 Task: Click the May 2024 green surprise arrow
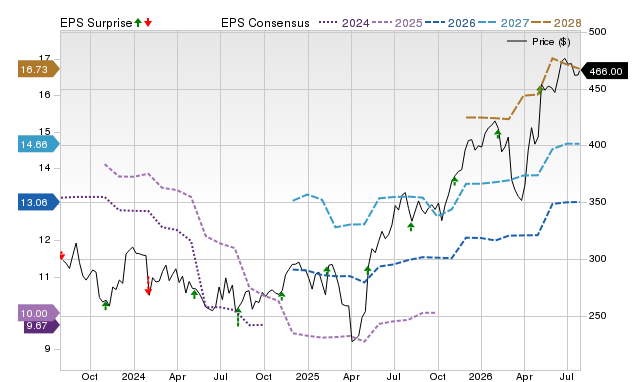[194, 294]
